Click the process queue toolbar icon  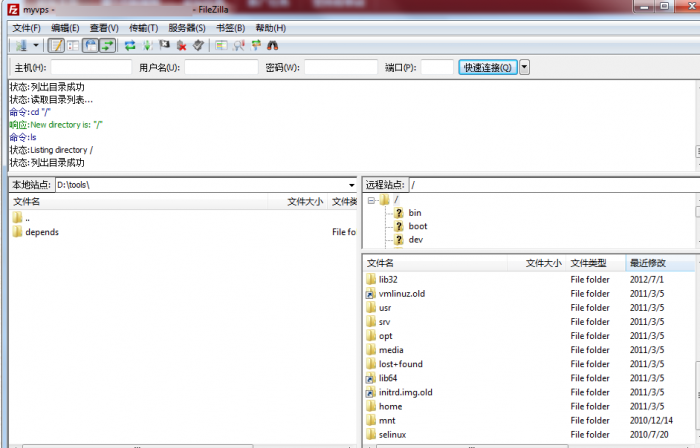147,46
